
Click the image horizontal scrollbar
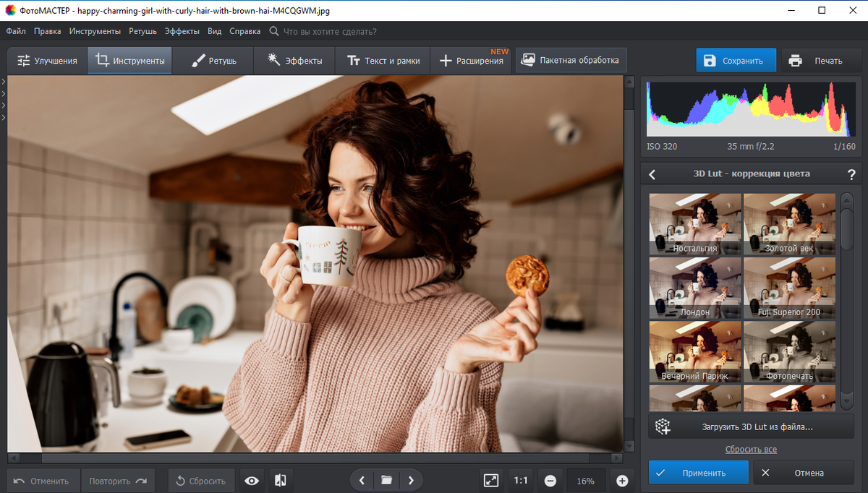pyautogui.click(x=315, y=458)
